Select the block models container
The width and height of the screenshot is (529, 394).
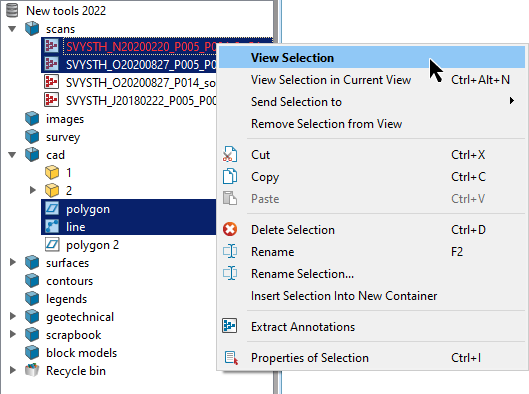click(81, 353)
